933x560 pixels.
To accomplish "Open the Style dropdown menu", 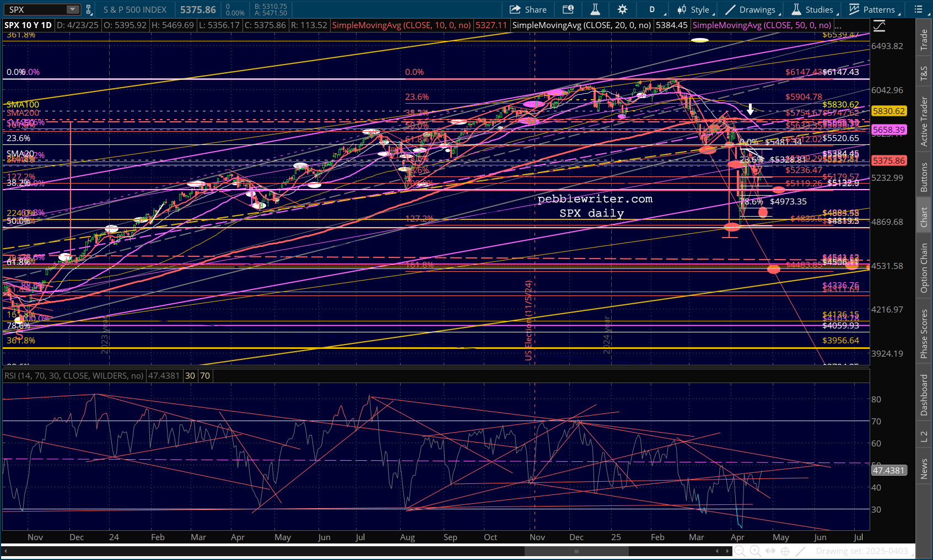I will tap(694, 9).
